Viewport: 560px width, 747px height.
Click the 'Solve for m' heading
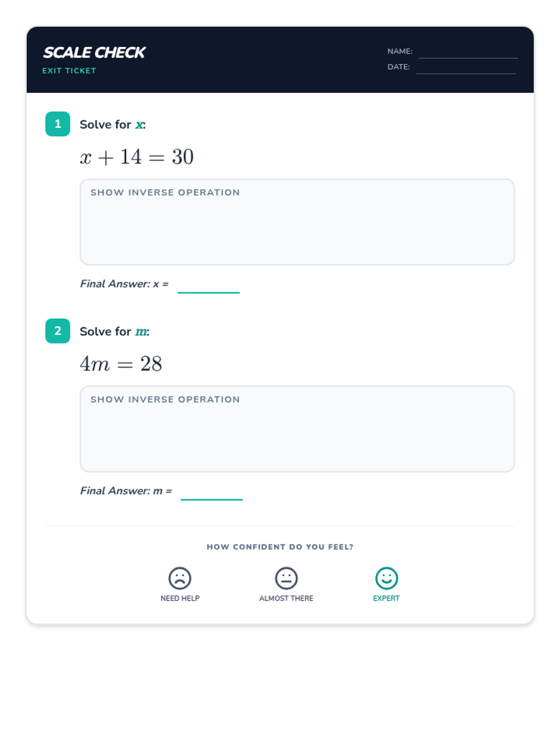[114, 331]
